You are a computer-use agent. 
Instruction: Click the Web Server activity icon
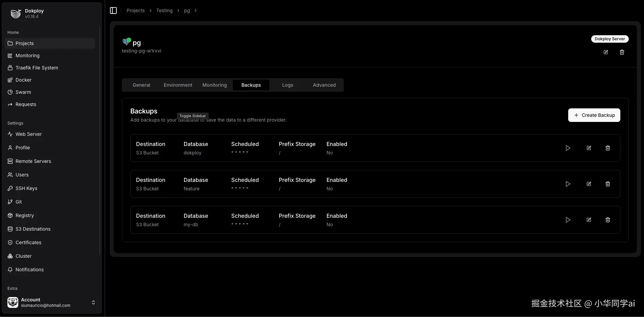tap(10, 134)
